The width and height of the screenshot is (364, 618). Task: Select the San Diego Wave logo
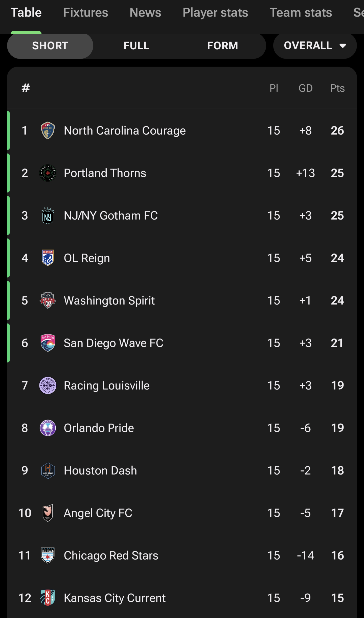coord(48,343)
